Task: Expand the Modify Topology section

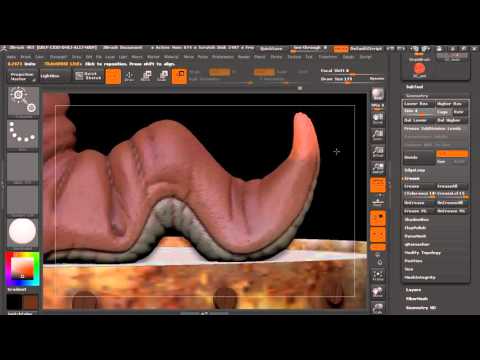Action: (x=422, y=253)
